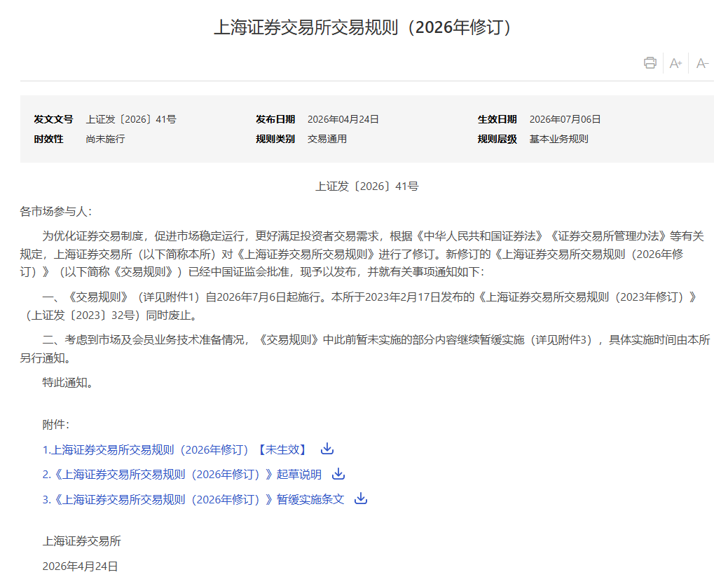
Task: Click the 发文文号 field label
Action: pyautogui.click(x=53, y=119)
